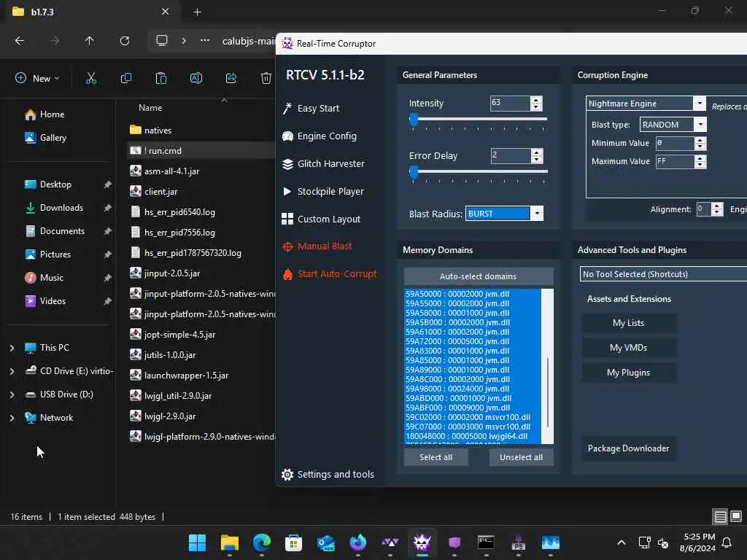Expand USB Drive (D:) tree node
This screenshot has height=560, width=747.
click(x=12, y=394)
